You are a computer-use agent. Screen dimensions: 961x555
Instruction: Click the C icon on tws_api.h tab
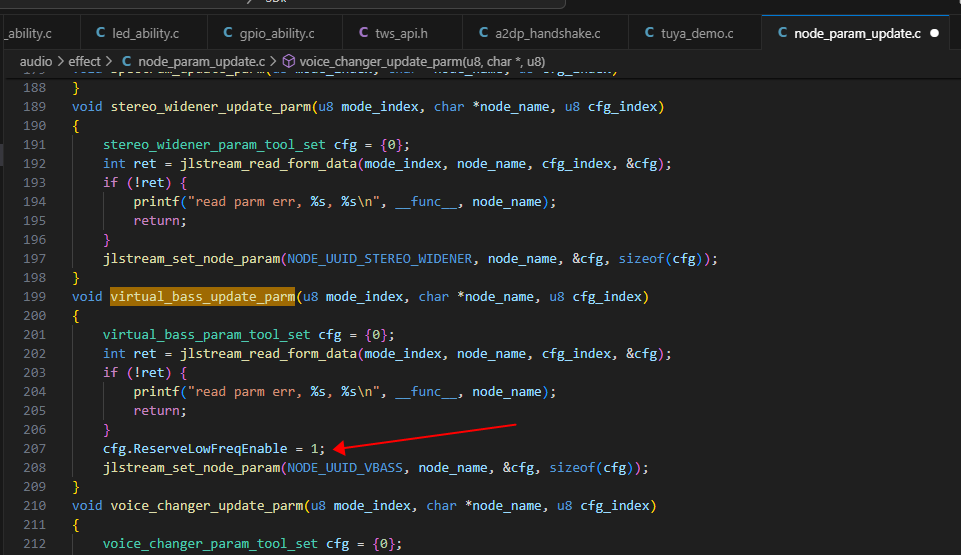[x=363, y=32]
